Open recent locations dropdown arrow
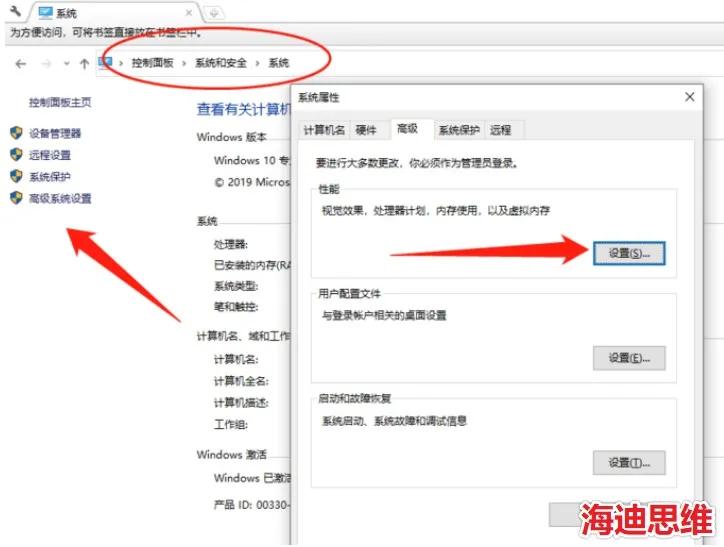This screenshot has height=547, width=724. point(67,64)
